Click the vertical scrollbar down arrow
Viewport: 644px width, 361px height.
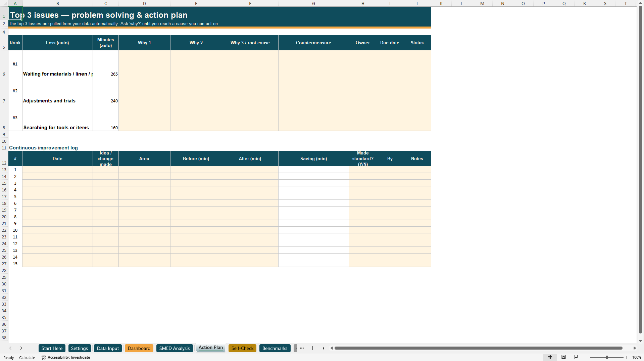tap(641, 341)
